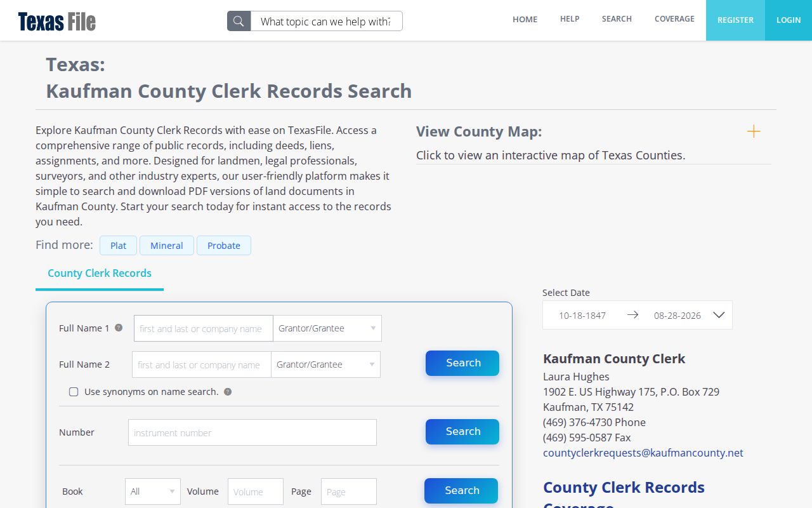
Task: Select the end date 08-28-2026
Action: point(678,315)
